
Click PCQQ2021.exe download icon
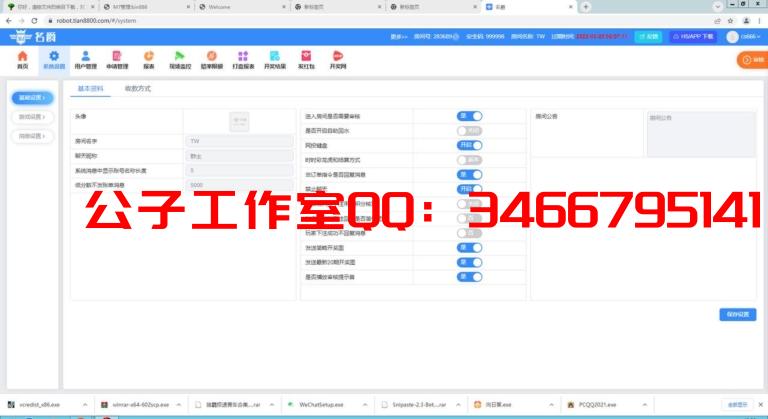(571, 405)
